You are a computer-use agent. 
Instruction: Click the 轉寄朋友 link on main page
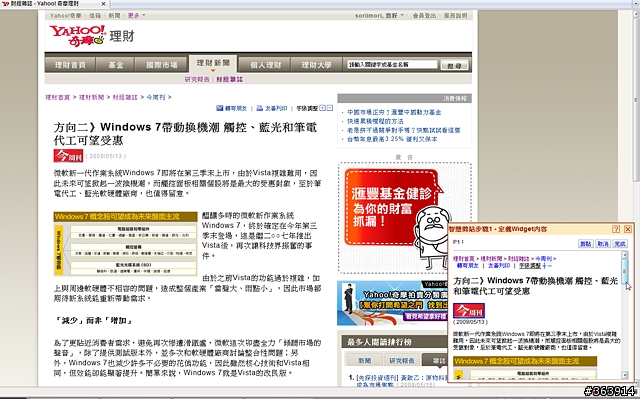[236, 108]
